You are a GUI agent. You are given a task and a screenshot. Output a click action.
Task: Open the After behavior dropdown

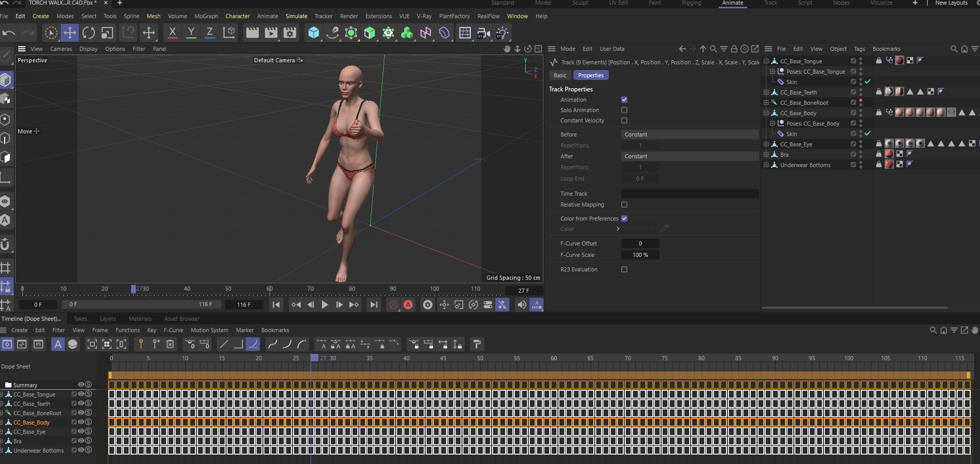689,156
